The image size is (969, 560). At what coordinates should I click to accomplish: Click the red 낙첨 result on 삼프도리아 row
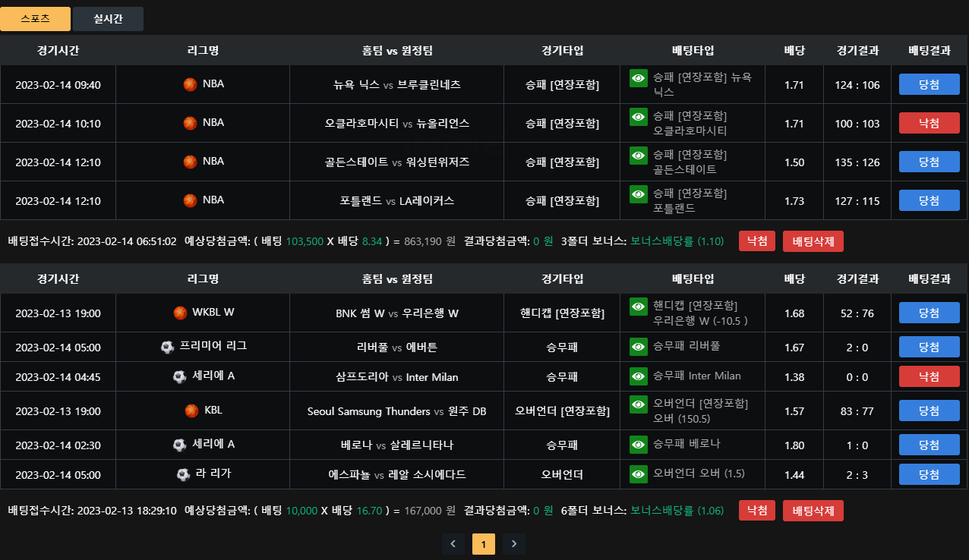930,376
